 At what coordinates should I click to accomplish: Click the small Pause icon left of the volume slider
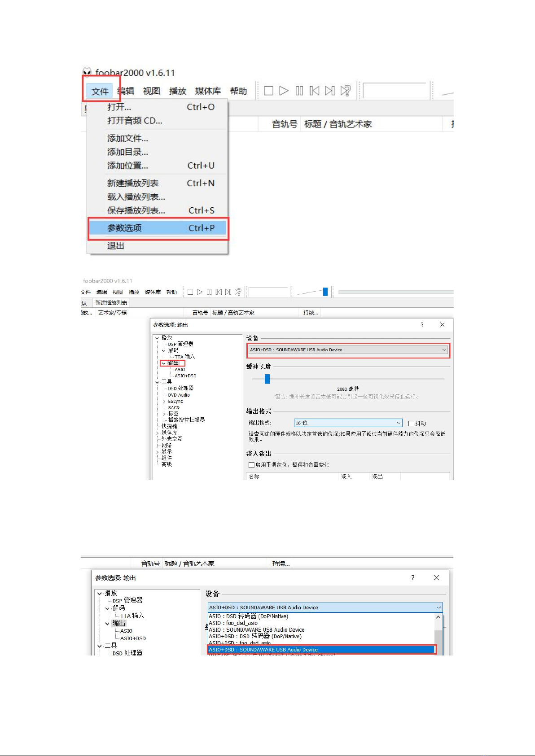pyautogui.click(x=209, y=292)
